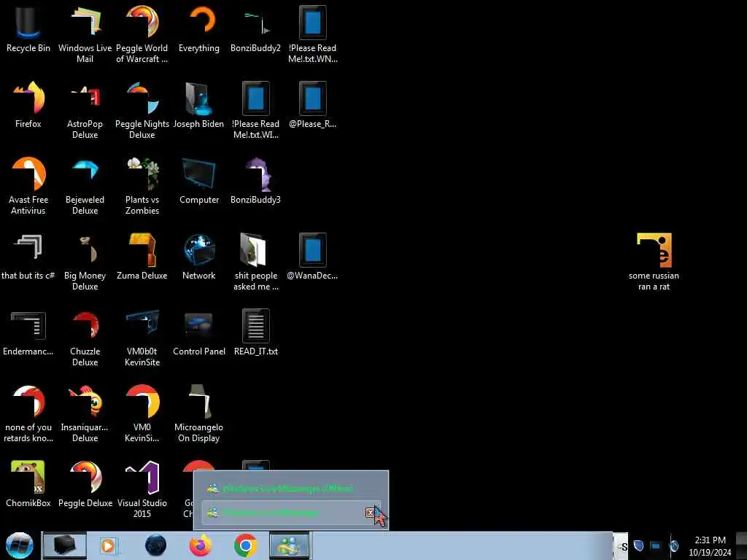Select the VM0 KevinSi... icon

[x=142, y=414]
